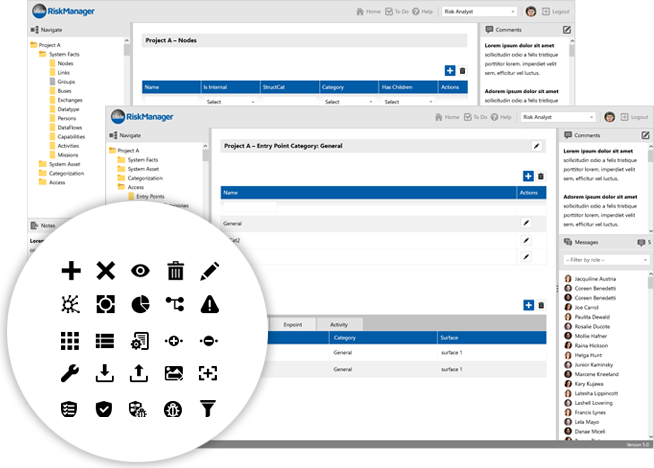
Task: Click the X cross icon in circle
Action: [106, 271]
